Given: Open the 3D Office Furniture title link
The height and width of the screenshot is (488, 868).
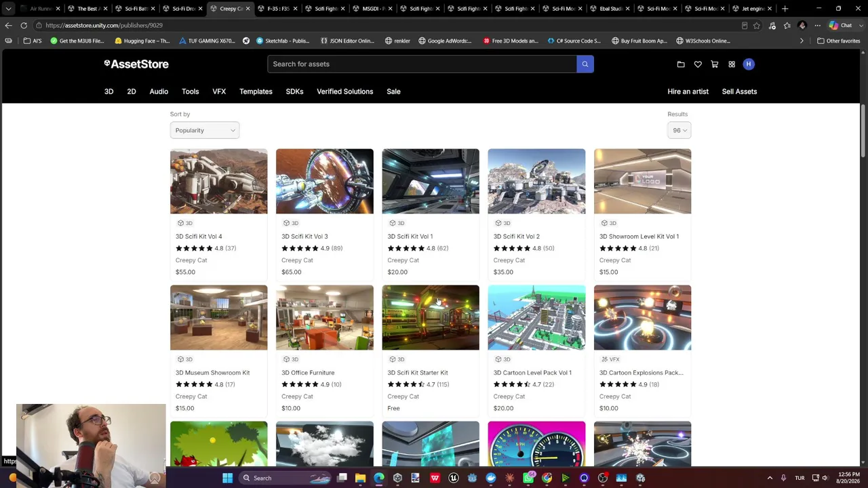Looking at the screenshot, I should (308, 373).
